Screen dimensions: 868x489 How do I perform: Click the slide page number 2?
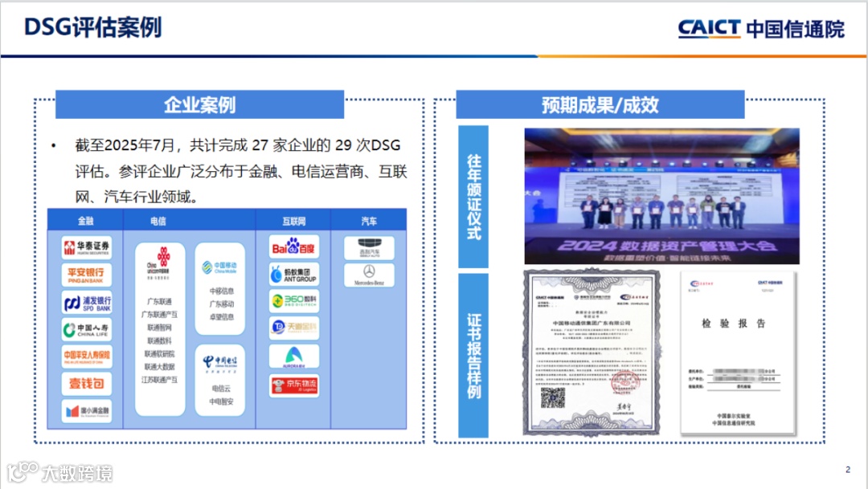[848, 470]
